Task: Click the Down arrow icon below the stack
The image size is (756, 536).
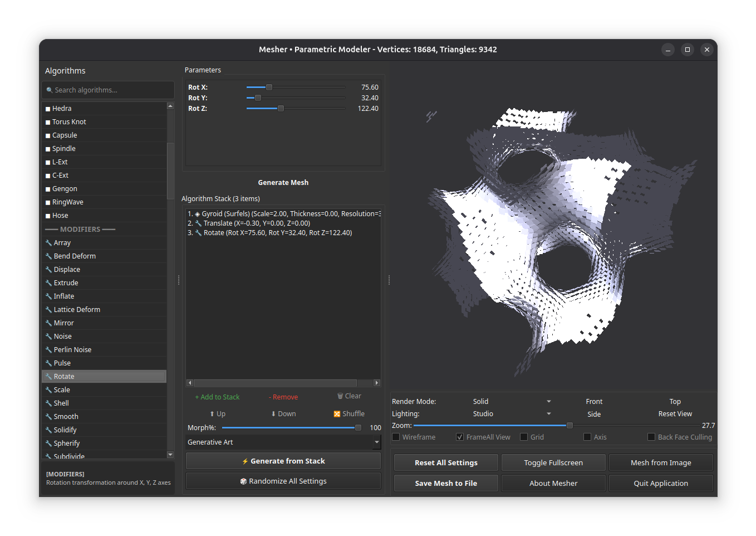Action: (273, 413)
